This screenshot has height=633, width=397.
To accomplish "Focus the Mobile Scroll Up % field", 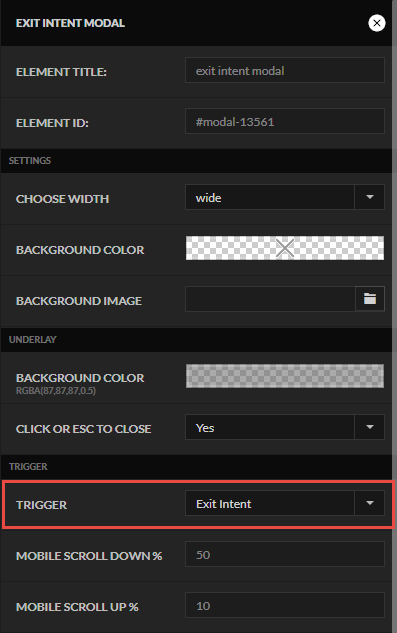I will coord(285,605).
